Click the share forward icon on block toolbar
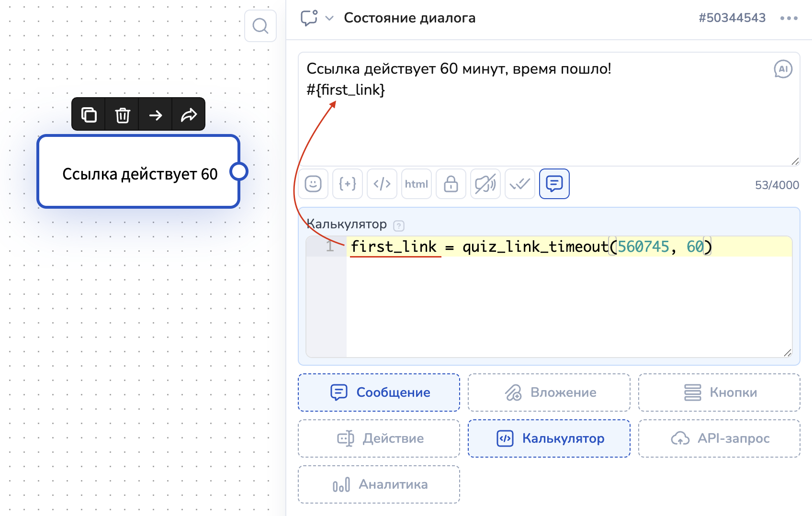Image resolution: width=812 pixels, height=516 pixels. [x=189, y=115]
